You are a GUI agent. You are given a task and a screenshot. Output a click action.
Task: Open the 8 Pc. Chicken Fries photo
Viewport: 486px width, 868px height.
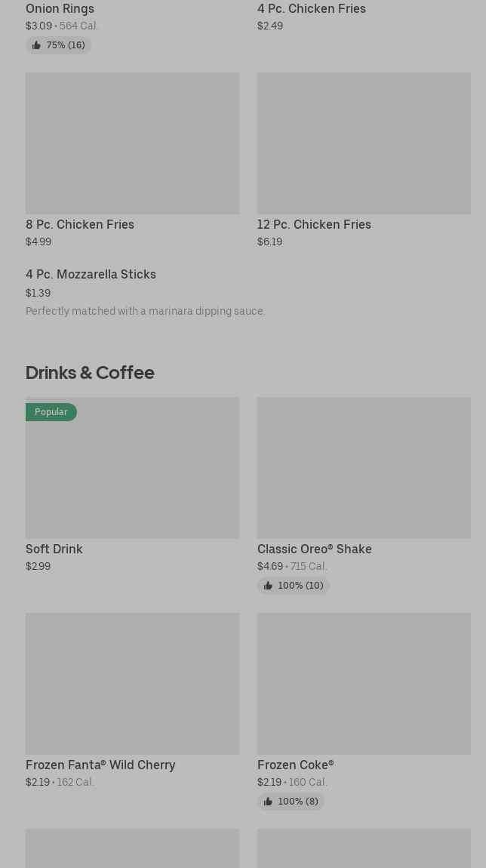[132, 143]
